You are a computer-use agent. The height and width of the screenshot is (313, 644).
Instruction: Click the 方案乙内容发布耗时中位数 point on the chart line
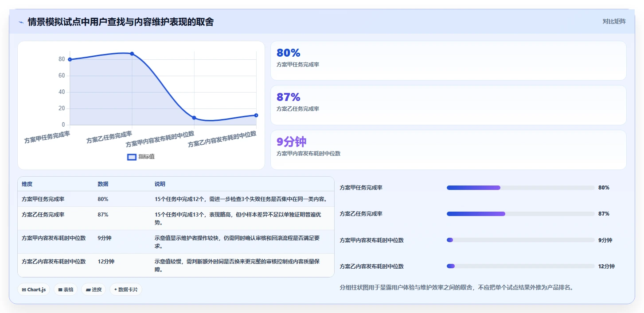(x=256, y=115)
